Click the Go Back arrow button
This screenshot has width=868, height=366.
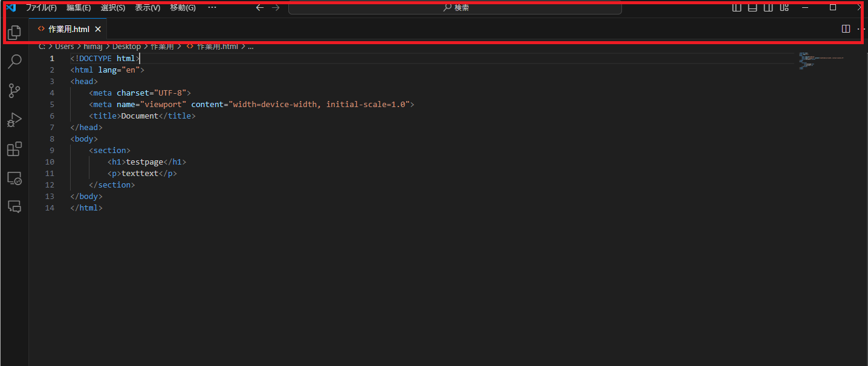click(x=260, y=8)
